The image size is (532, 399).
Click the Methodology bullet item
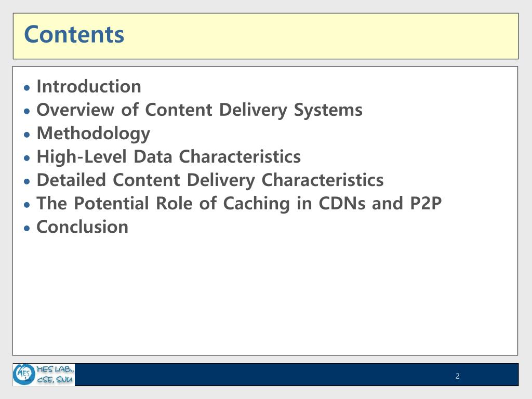94,134
